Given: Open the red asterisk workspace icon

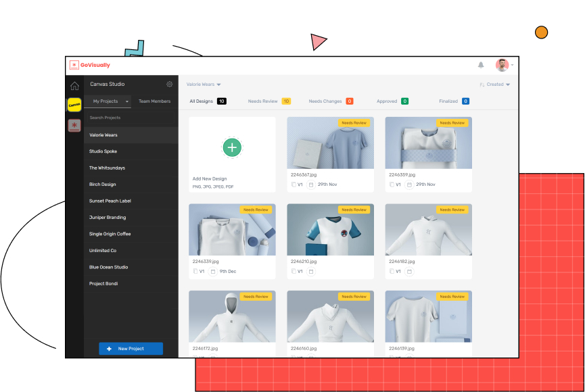Looking at the screenshot, I should coord(74,125).
